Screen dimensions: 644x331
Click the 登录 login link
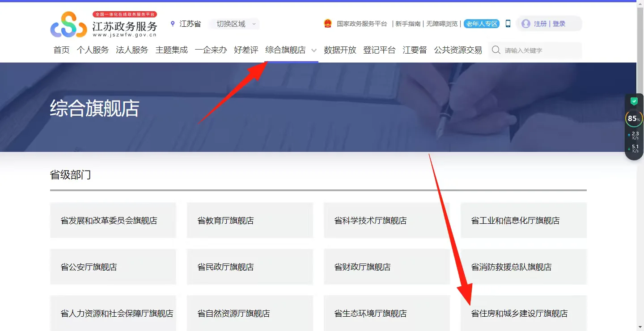560,24
